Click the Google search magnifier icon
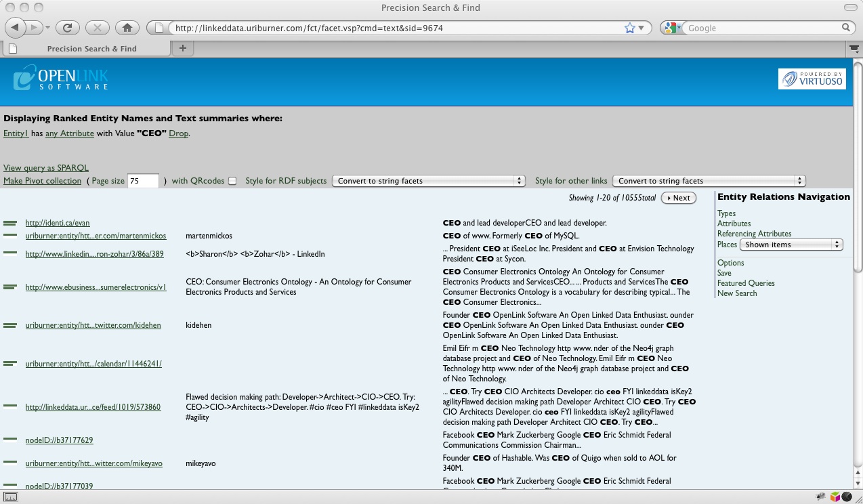The width and height of the screenshot is (863, 504). 846,28
